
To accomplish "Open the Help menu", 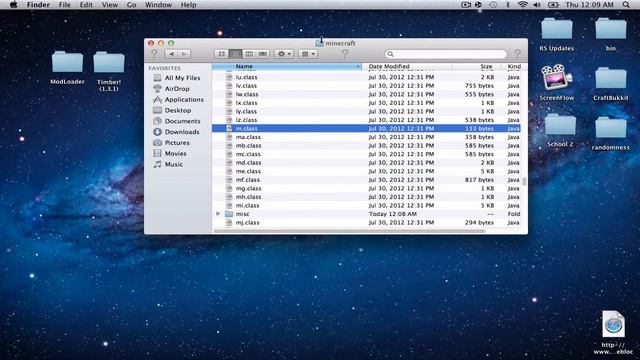I will [188, 5].
